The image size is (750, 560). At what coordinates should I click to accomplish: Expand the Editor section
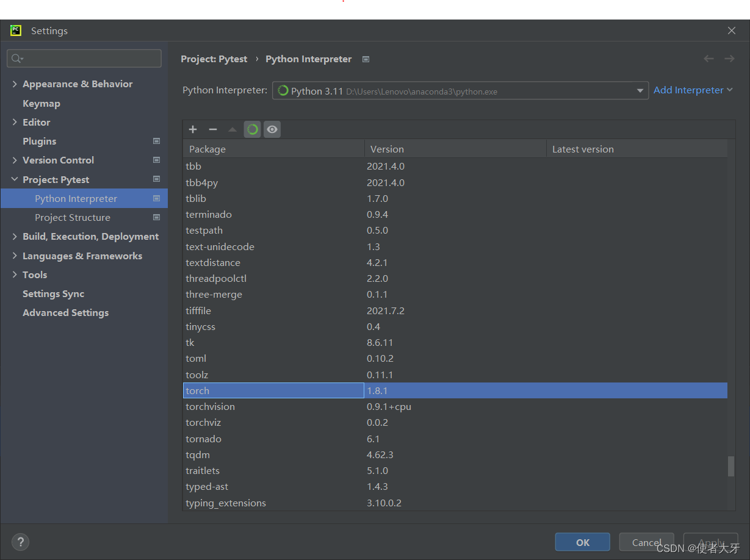click(x=15, y=122)
